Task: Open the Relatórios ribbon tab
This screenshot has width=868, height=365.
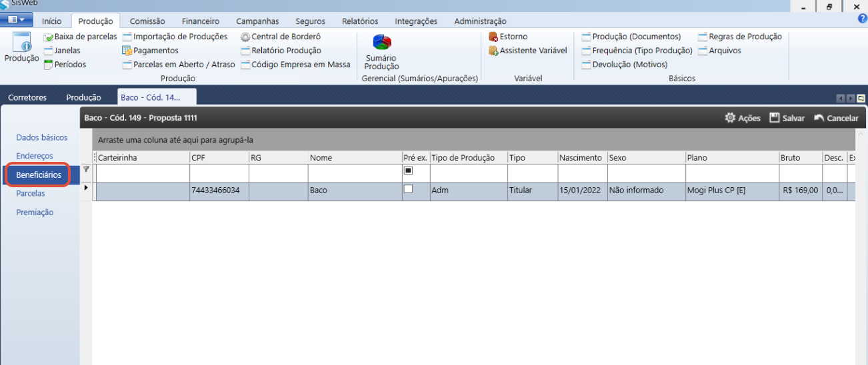Action: [360, 21]
